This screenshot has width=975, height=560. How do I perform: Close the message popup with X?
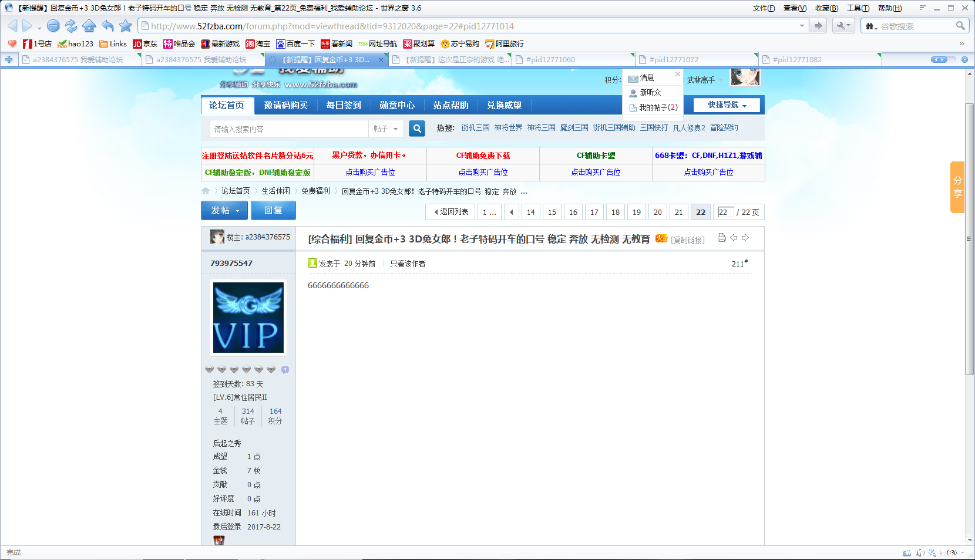[x=677, y=74]
